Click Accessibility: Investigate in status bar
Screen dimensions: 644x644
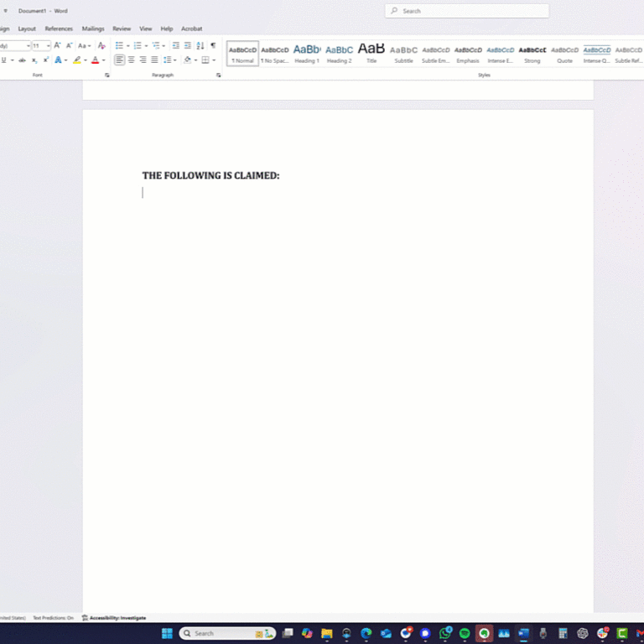coord(114,618)
